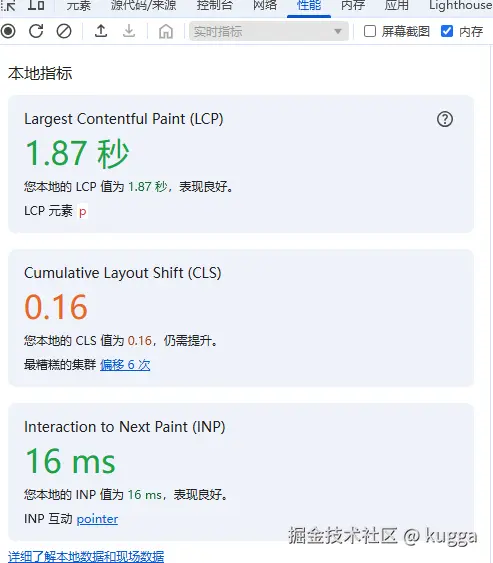Click the pointer INP interaction link
This screenshot has width=493, height=563.
[97, 519]
